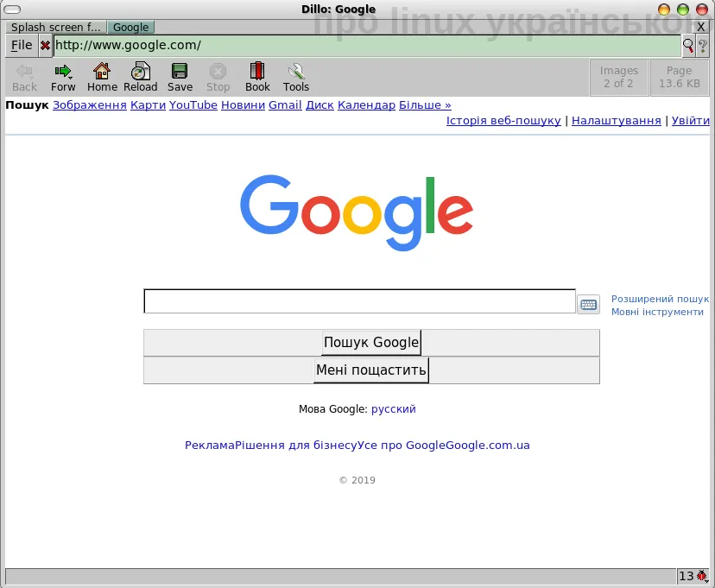Go forward with the Forw arrow
The width and height of the screenshot is (715, 588).
[x=63, y=78]
